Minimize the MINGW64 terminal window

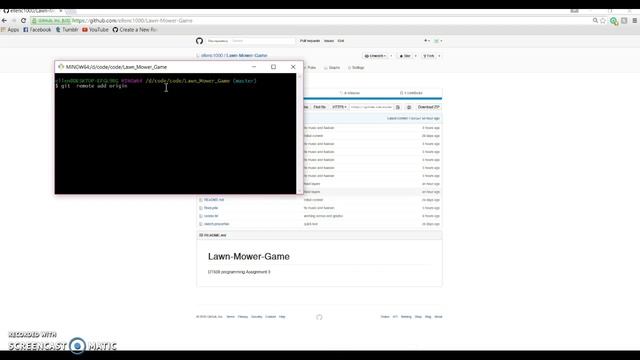click(254, 67)
